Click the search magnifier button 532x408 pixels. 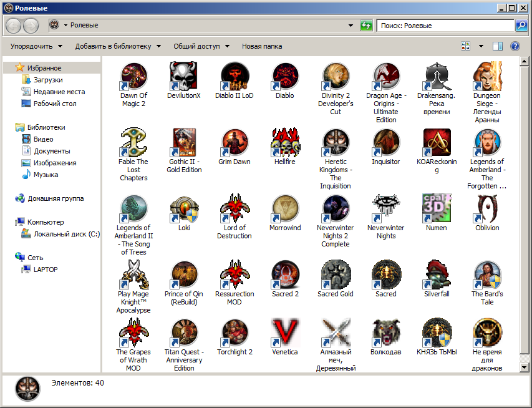521,26
